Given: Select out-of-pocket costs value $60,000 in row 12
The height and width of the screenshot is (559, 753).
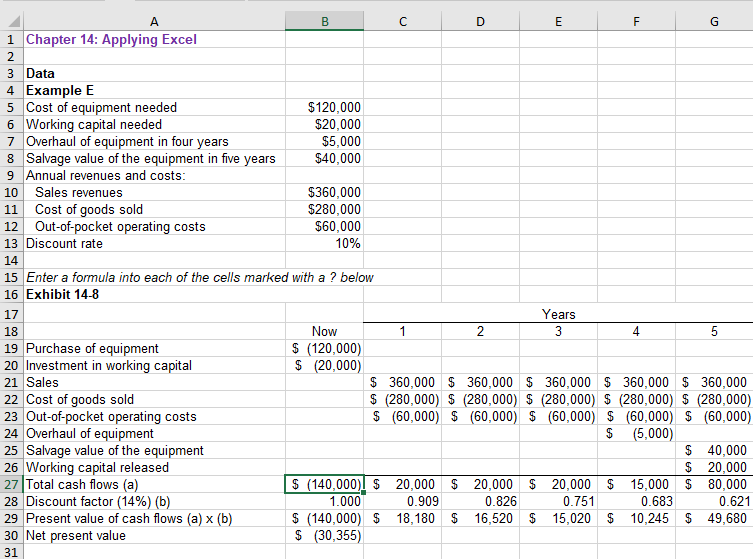Looking at the screenshot, I should (x=325, y=227).
